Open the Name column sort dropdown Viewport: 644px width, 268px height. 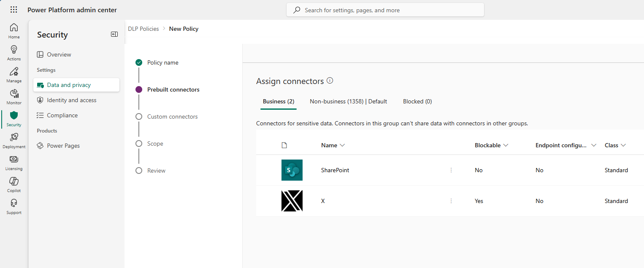[343, 145]
